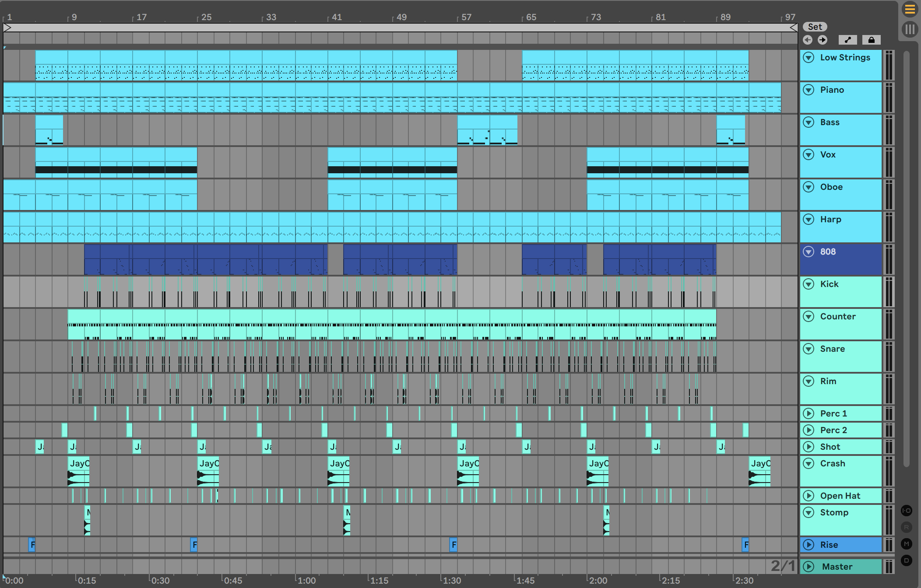Image resolution: width=921 pixels, height=588 pixels.
Task: Jump to the previous locator with the left arrow
Action: coord(808,40)
